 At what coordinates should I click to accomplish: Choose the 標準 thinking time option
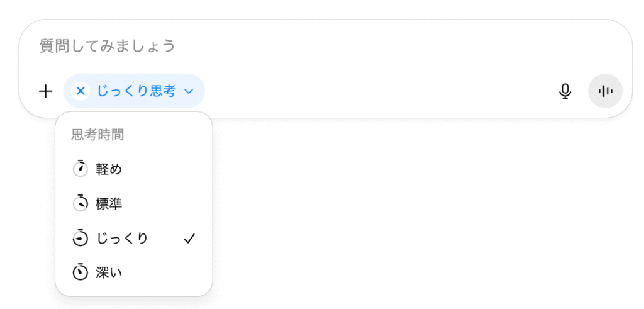click(x=109, y=203)
